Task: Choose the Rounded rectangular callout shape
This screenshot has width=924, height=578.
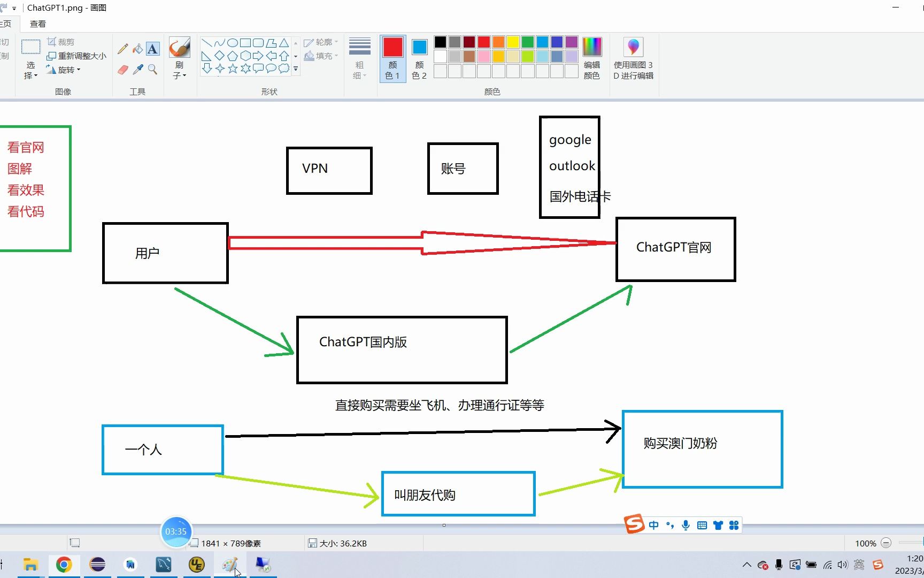Action: 258,68
